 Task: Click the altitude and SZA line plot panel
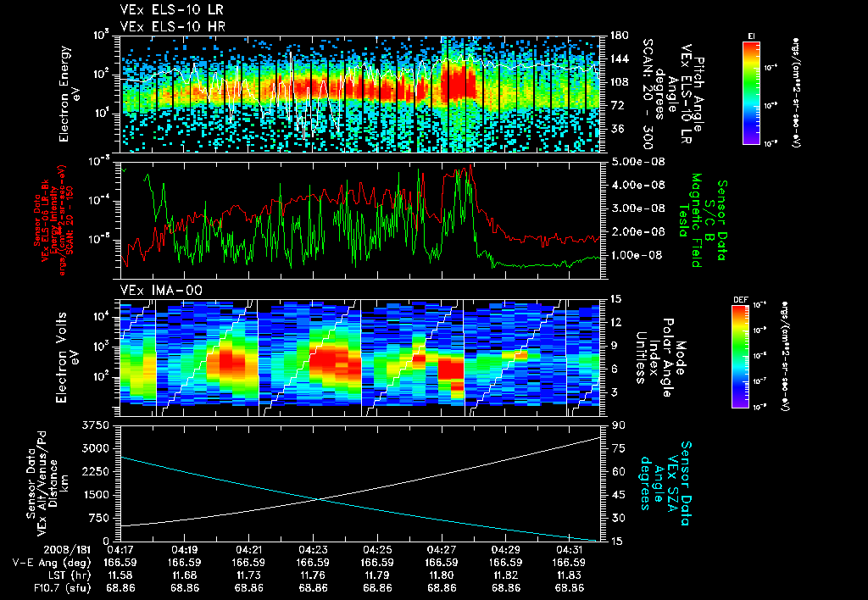(359, 483)
